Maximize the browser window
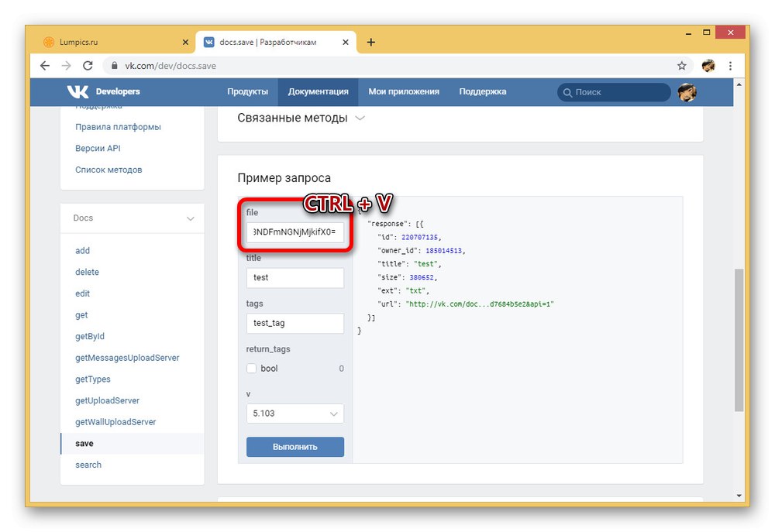Image resolution: width=775 pixels, height=532 pixels. 707,33
